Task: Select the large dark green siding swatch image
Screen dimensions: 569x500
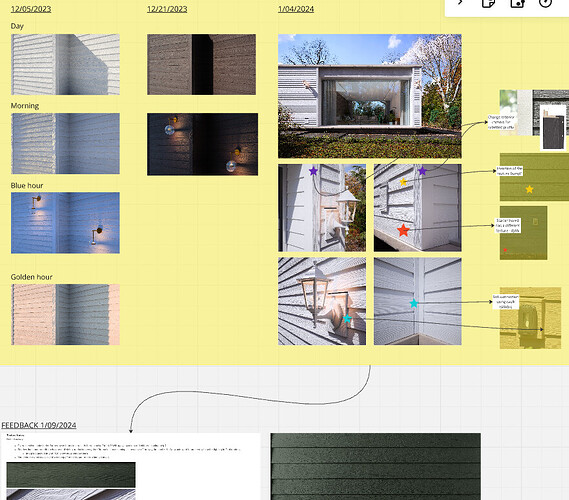Action: click(x=376, y=466)
